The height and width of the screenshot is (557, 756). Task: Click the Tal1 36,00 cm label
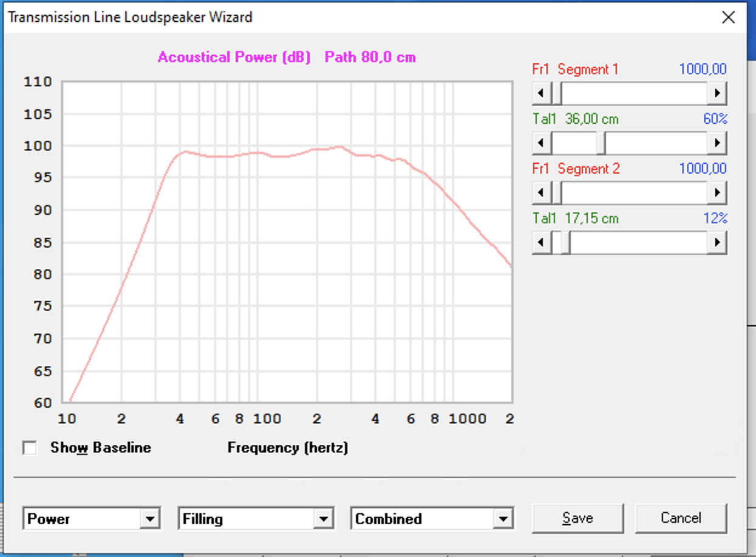click(x=576, y=119)
